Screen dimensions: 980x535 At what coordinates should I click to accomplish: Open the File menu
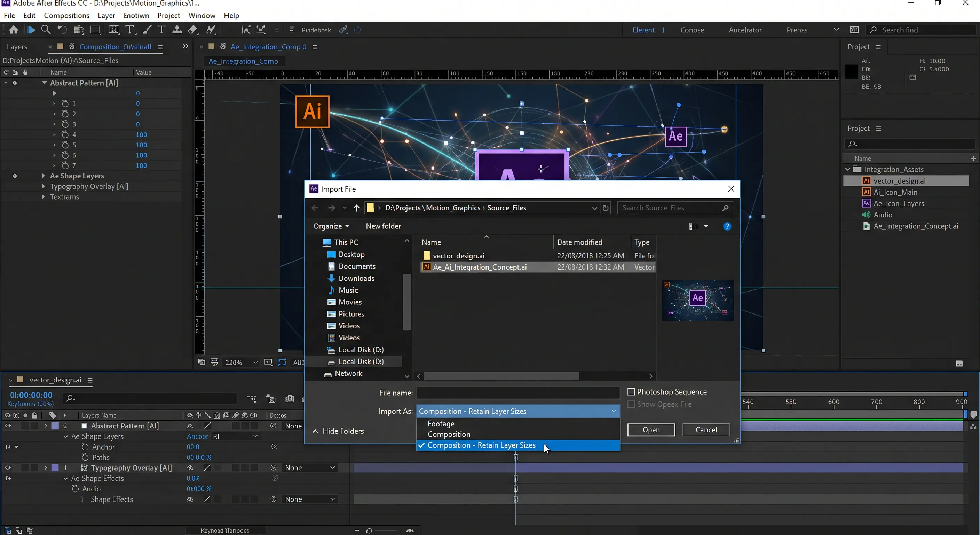tap(9, 16)
